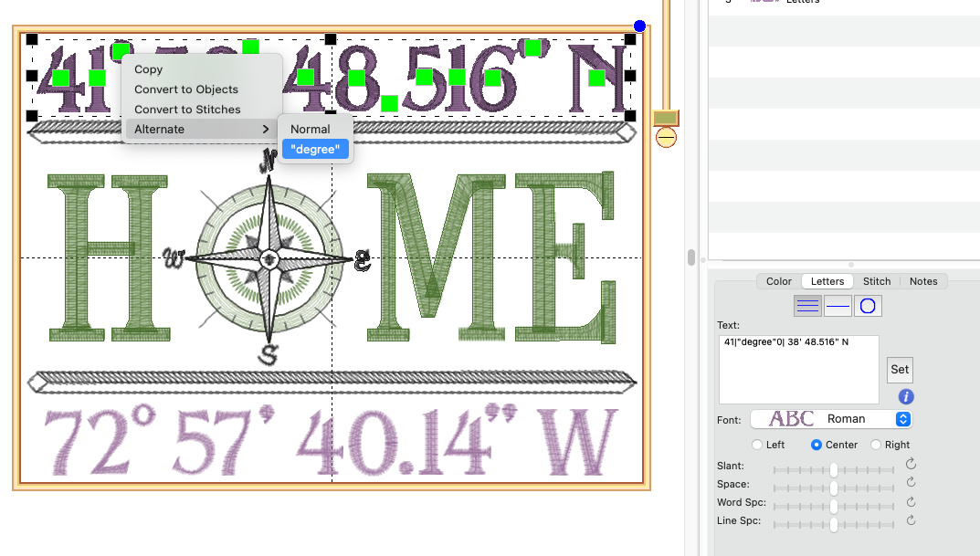Choose Left text alignment
The image size is (980, 556).
[757, 445]
